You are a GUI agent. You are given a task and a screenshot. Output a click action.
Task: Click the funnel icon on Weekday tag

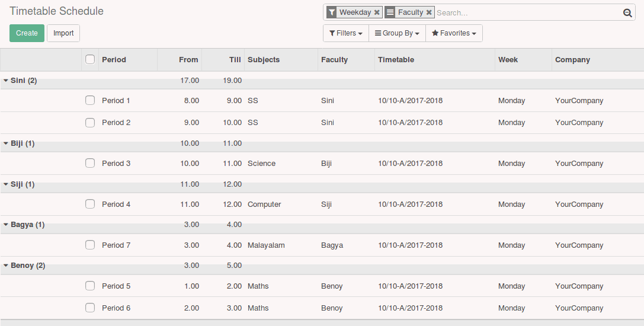tap(332, 12)
